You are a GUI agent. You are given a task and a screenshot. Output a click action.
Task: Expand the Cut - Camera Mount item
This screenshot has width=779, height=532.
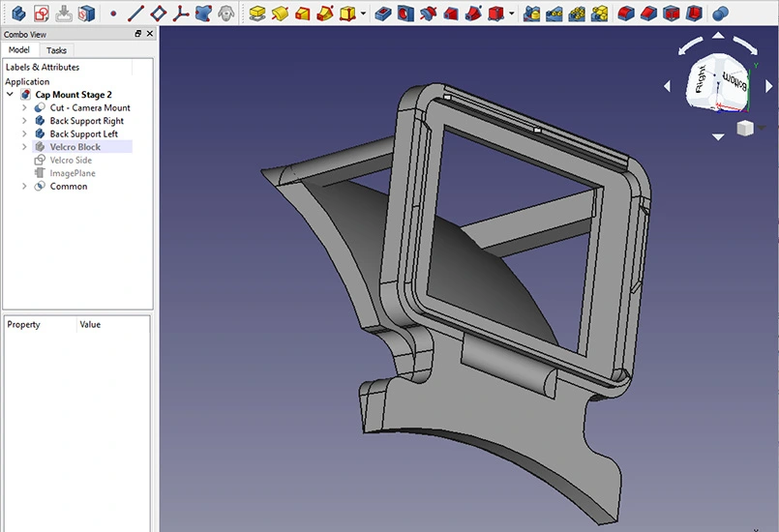tap(24, 108)
